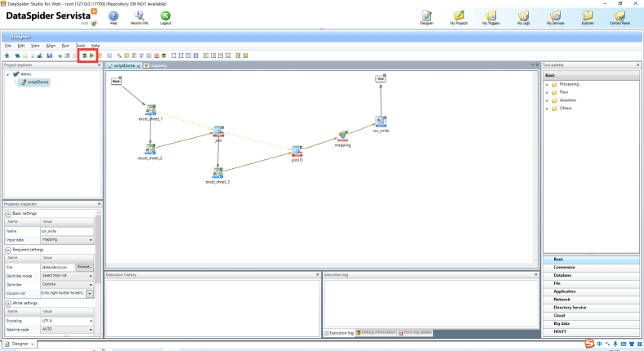
Task: Open Help from the top header icons
Action: pos(114,17)
